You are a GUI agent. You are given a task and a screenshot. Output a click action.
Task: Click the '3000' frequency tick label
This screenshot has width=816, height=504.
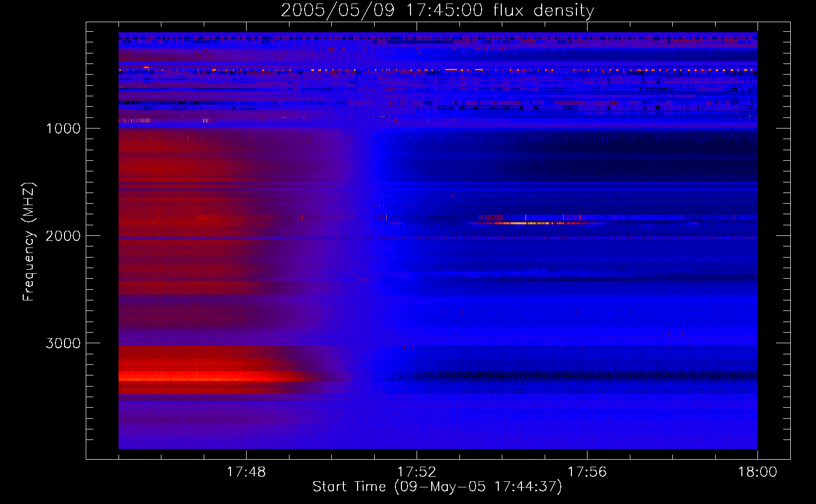pyautogui.click(x=63, y=343)
